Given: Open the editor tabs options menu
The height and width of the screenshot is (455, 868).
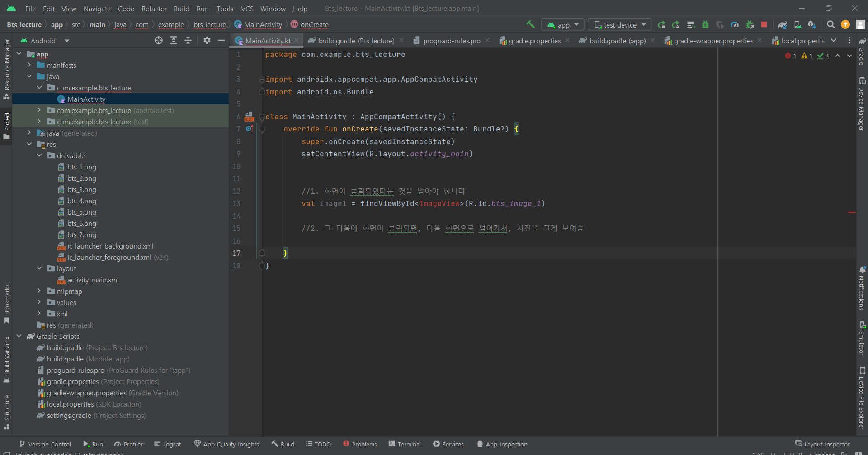Looking at the screenshot, I should 849,41.
